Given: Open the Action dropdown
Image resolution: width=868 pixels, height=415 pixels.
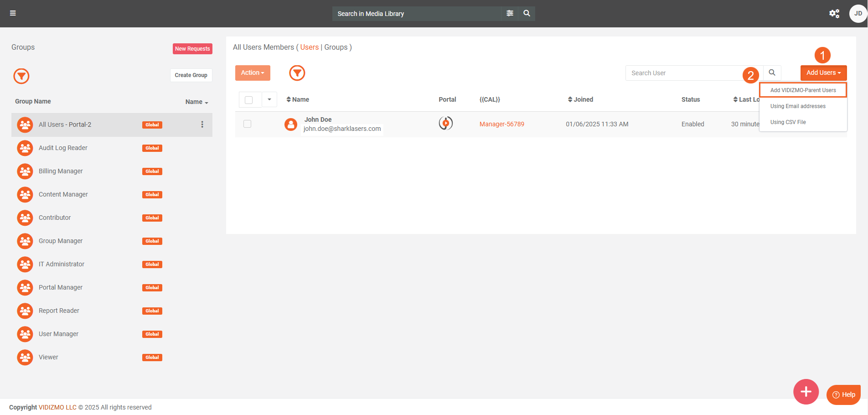Looking at the screenshot, I should (x=253, y=73).
